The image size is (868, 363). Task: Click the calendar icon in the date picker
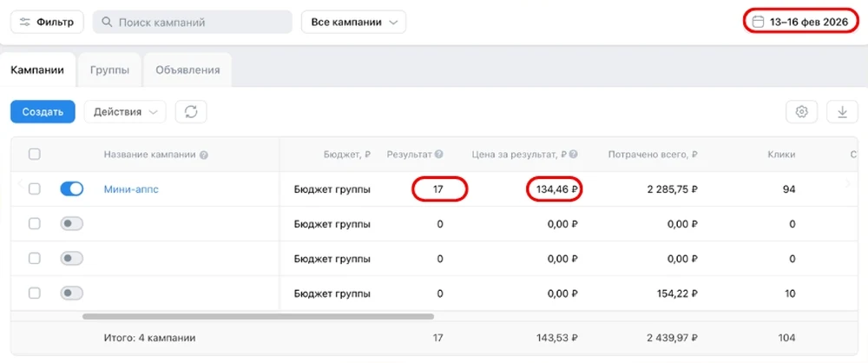[x=759, y=23]
